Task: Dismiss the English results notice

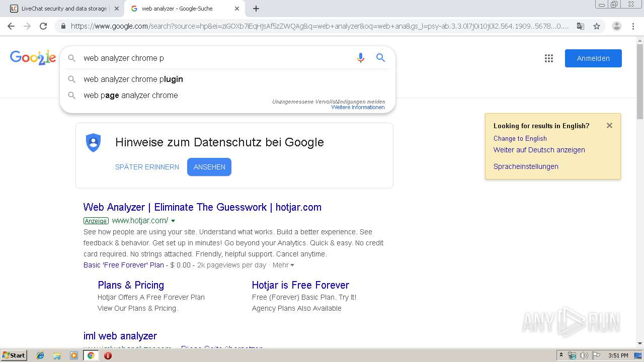Action: tap(609, 126)
